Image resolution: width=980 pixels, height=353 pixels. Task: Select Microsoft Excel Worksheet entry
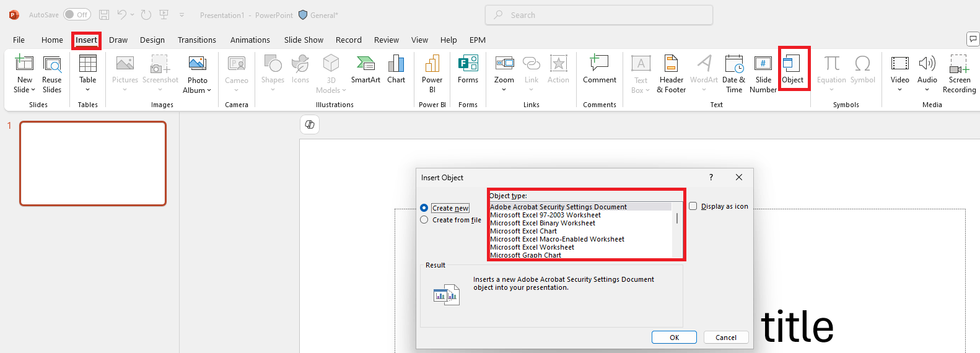pyautogui.click(x=580, y=247)
